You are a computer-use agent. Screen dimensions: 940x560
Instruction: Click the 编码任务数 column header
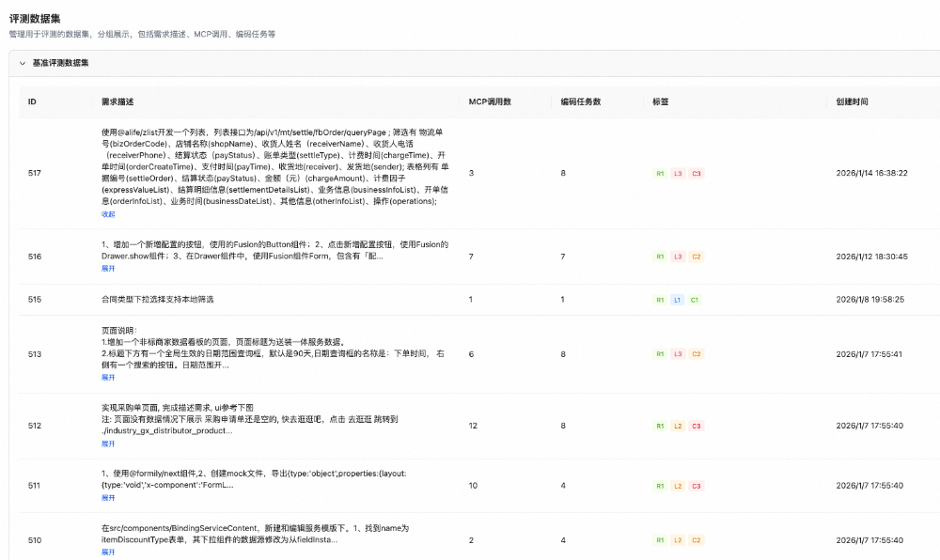point(581,101)
